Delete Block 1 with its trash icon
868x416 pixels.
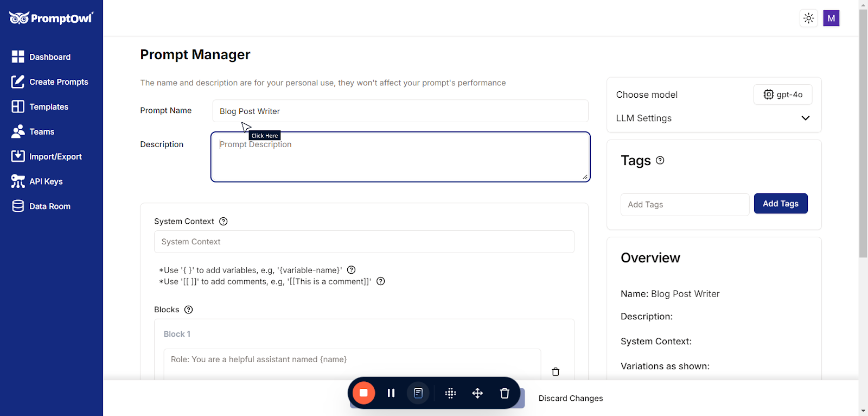(556, 371)
